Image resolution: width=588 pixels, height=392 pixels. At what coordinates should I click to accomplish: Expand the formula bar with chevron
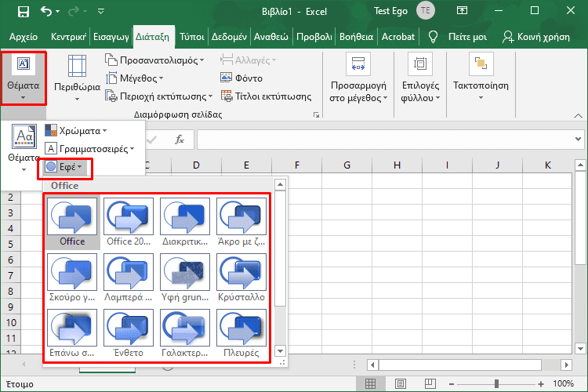point(578,140)
